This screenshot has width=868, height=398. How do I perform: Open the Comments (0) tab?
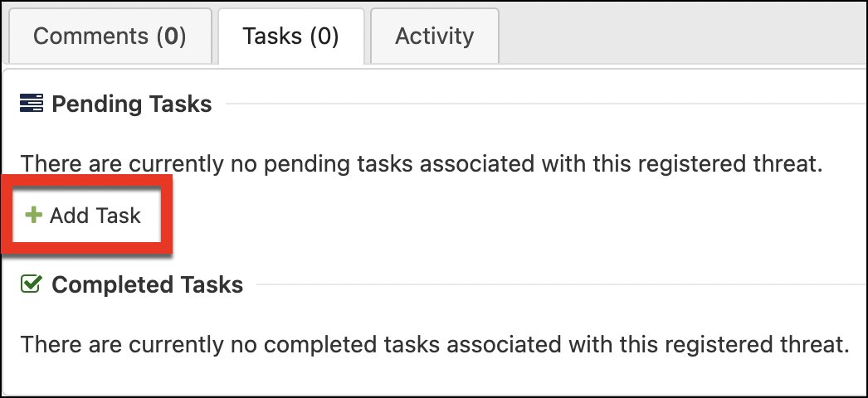pos(110,36)
